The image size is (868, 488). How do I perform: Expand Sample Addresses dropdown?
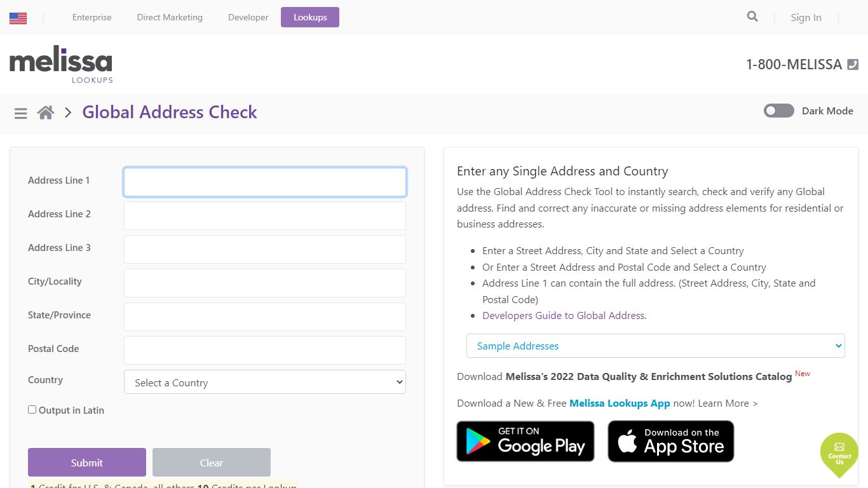656,346
